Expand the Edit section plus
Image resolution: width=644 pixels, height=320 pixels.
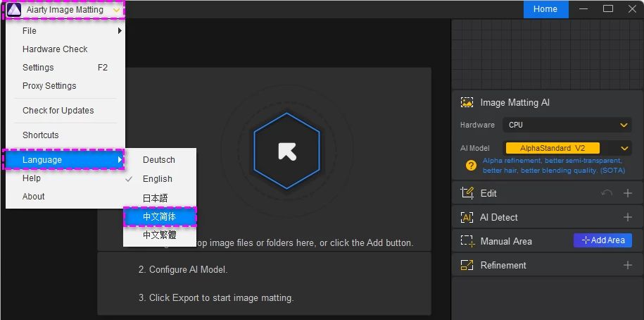[627, 193]
